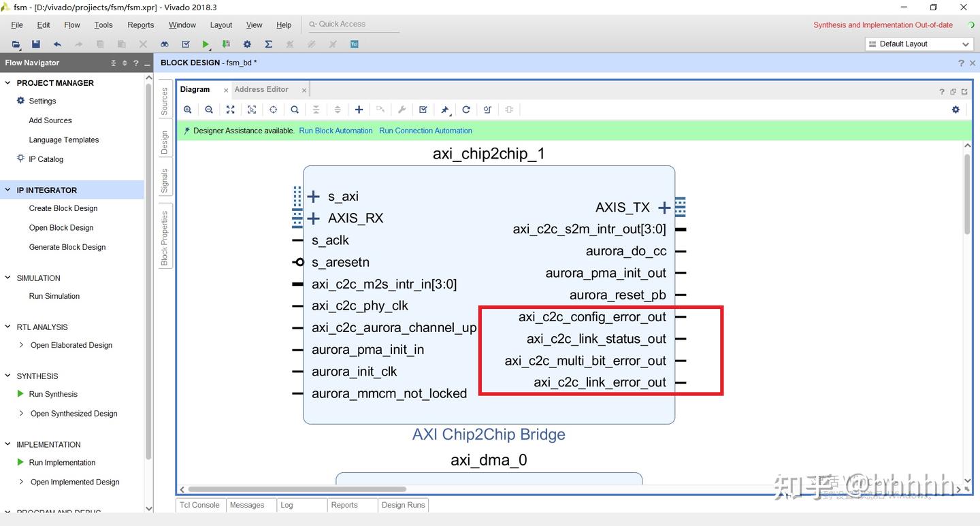Viewport: 980px width, 526px height.
Task: Collapse the PROJECT MANAGER section
Action: coord(7,82)
